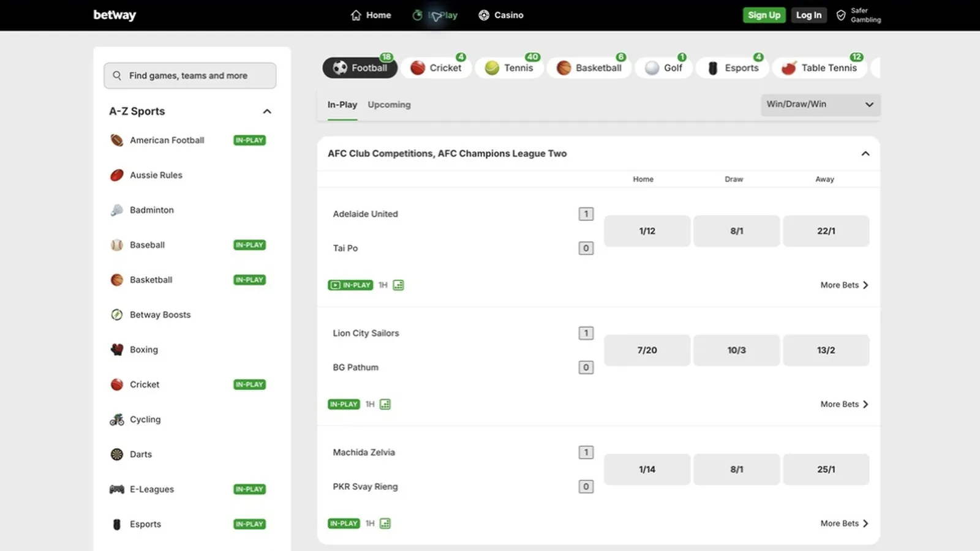Select the Table Tennis sport tab
Image resolution: width=980 pixels, height=551 pixels.
tap(820, 67)
